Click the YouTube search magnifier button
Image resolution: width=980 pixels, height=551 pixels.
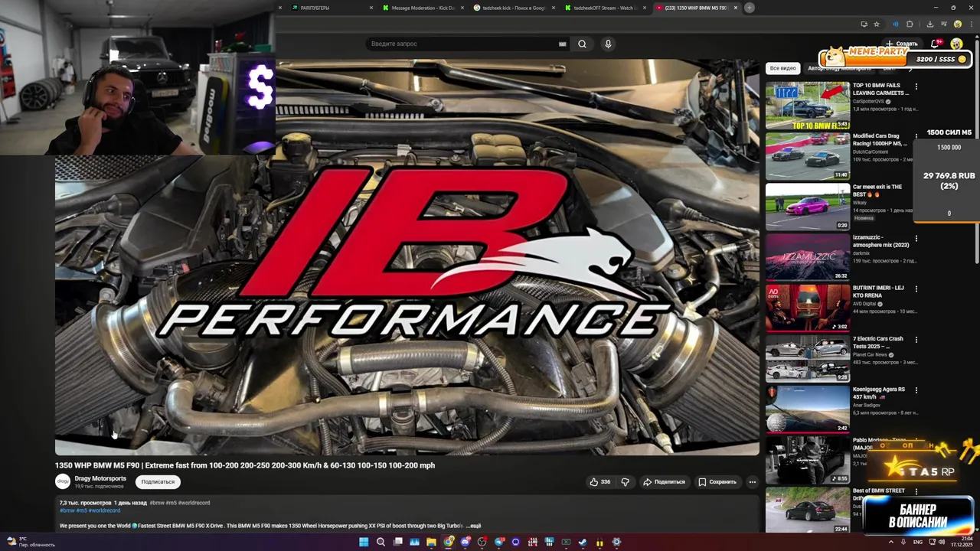pos(582,44)
